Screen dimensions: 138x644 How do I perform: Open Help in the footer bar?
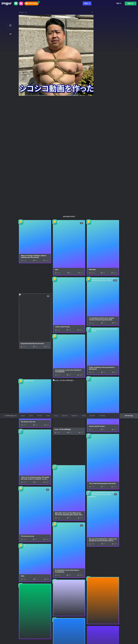coord(56,416)
